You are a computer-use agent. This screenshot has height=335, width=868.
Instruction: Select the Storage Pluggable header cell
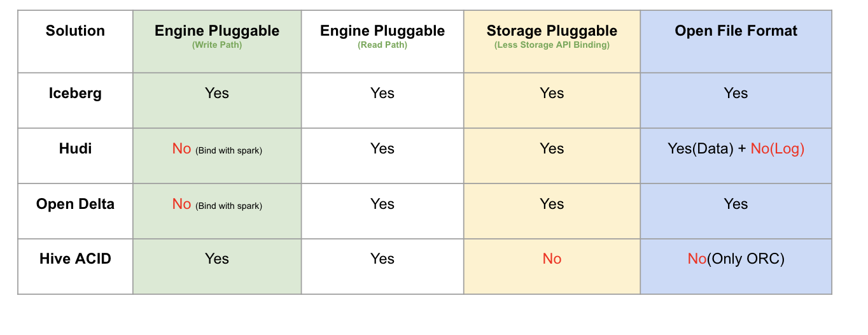pos(552,36)
